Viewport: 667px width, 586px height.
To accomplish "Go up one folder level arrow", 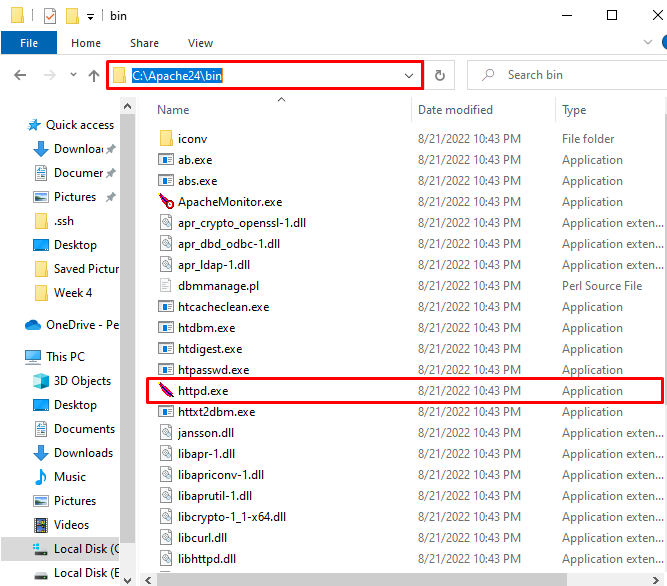I will coord(94,75).
